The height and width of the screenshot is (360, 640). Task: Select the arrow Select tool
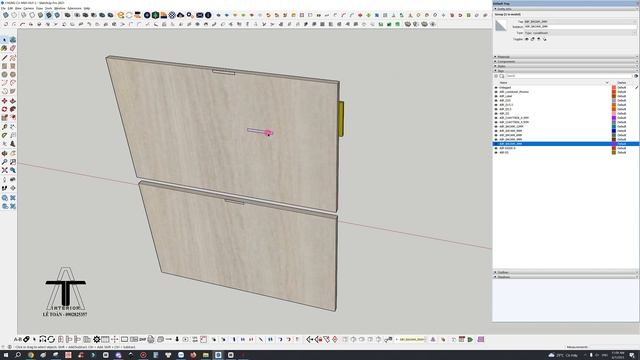pyautogui.click(x=4, y=40)
